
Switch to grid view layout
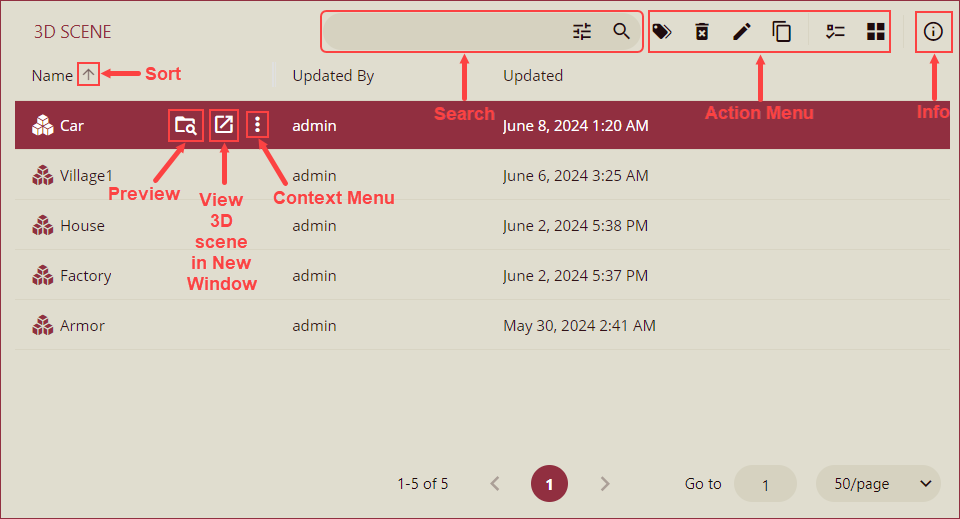click(876, 32)
